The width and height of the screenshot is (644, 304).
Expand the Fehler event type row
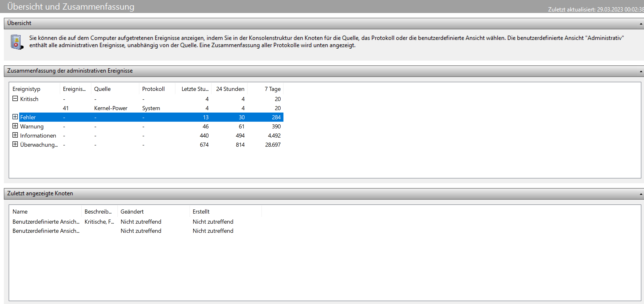tap(15, 117)
